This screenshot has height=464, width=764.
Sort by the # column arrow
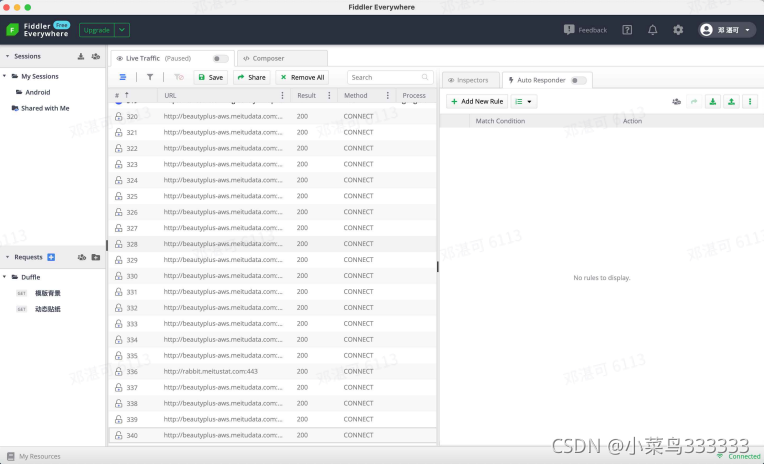pyautogui.click(x=127, y=96)
